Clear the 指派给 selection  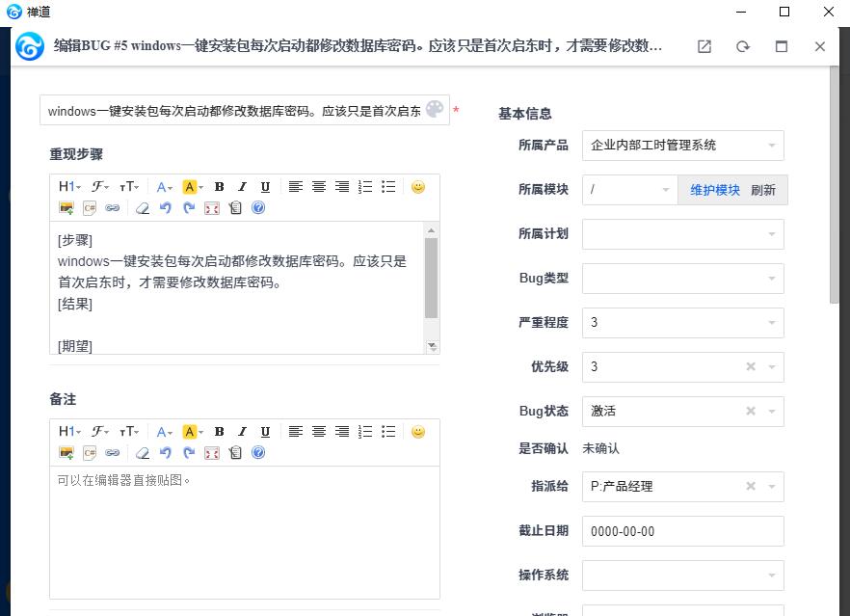click(751, 486)
